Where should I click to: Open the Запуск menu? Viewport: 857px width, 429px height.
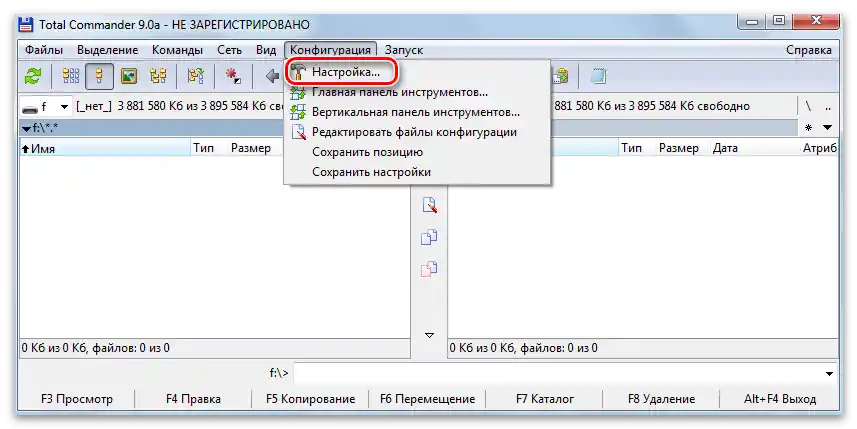[x=403, y=50]
